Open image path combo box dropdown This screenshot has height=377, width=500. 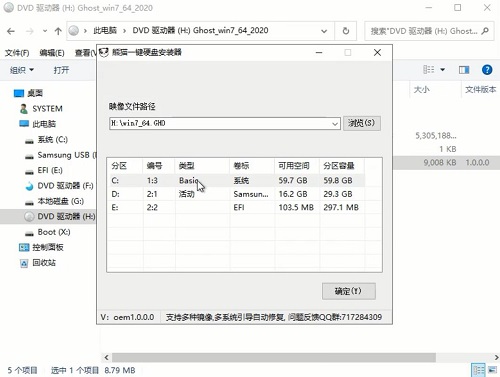pyautogui.click(x=335, y=124)
